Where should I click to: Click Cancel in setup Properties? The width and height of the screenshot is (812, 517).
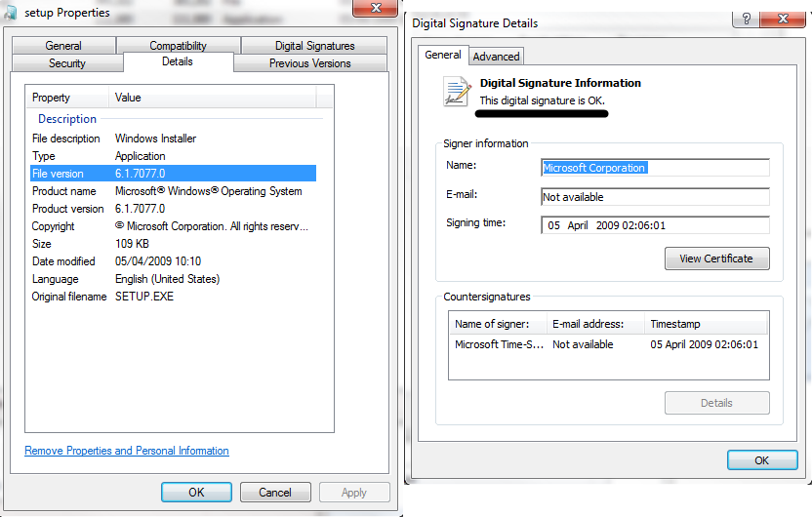pyautogui.click(x=275, y=493)
